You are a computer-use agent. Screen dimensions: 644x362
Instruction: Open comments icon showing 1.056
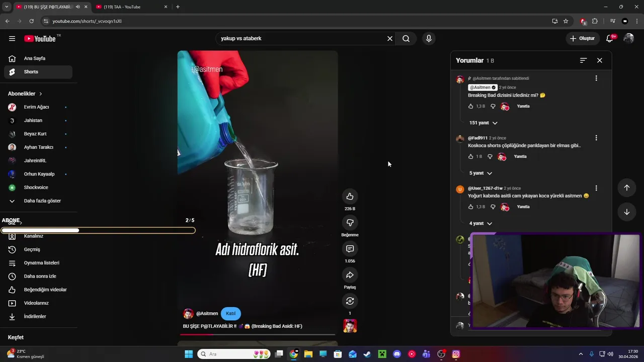pos(350,249)
